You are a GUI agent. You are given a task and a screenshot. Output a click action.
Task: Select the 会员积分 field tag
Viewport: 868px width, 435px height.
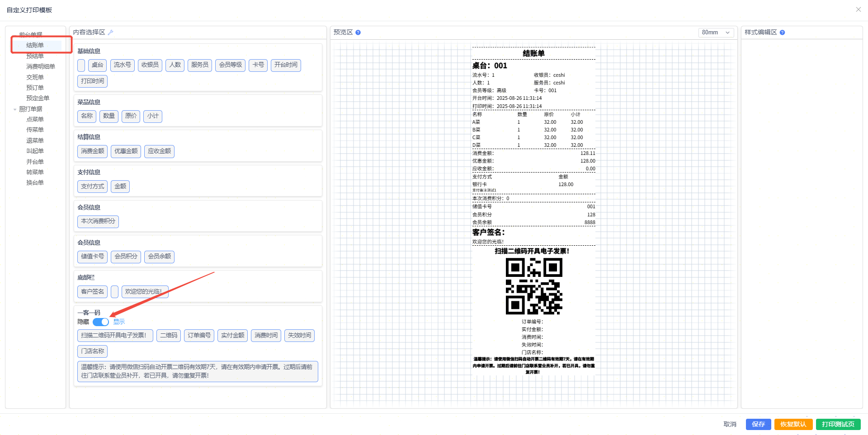pyautogui.click(x=126, y=257)
